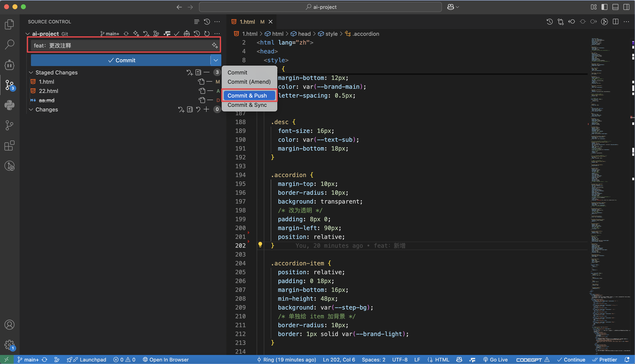Click Go Live in status bar

pos(495,360)
